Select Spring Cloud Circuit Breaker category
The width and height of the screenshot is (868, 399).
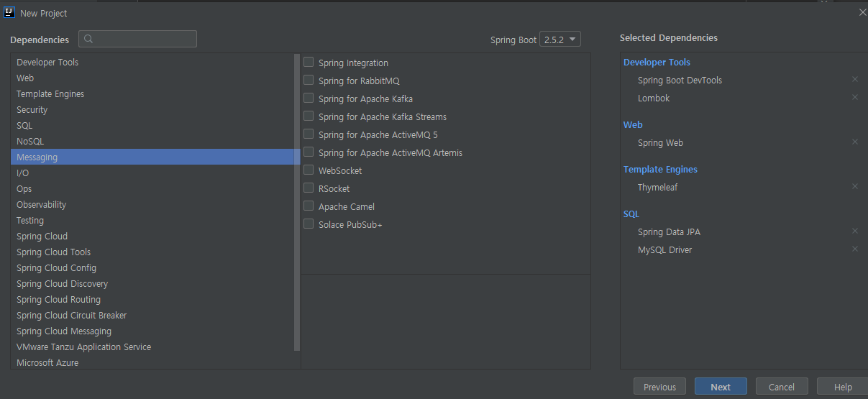click(152, 316)
